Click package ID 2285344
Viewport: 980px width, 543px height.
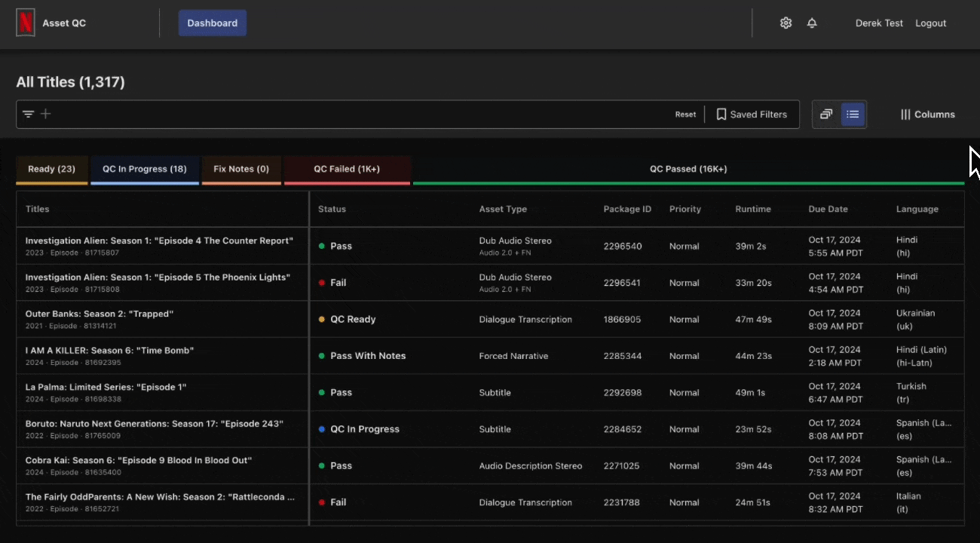623,356
